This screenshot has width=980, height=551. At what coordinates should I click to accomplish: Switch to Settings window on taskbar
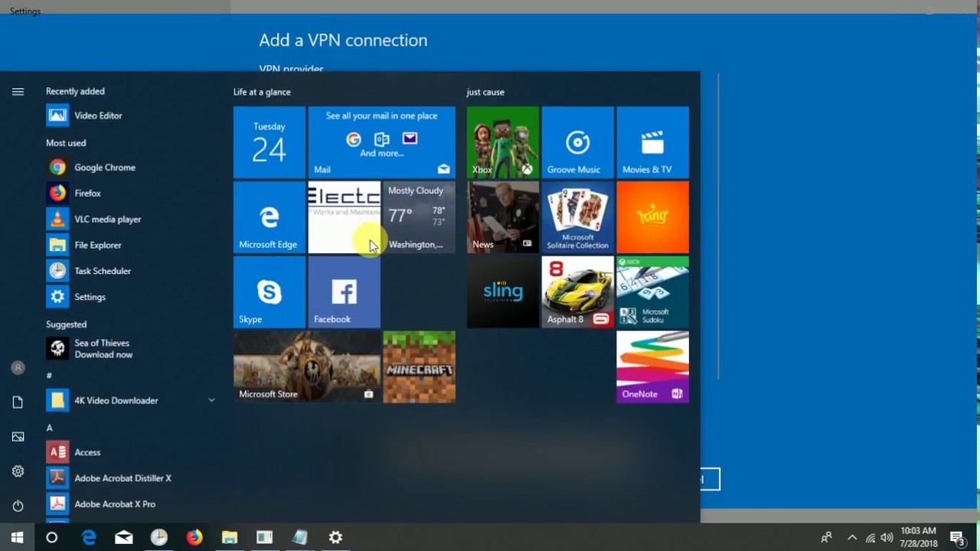335,537
